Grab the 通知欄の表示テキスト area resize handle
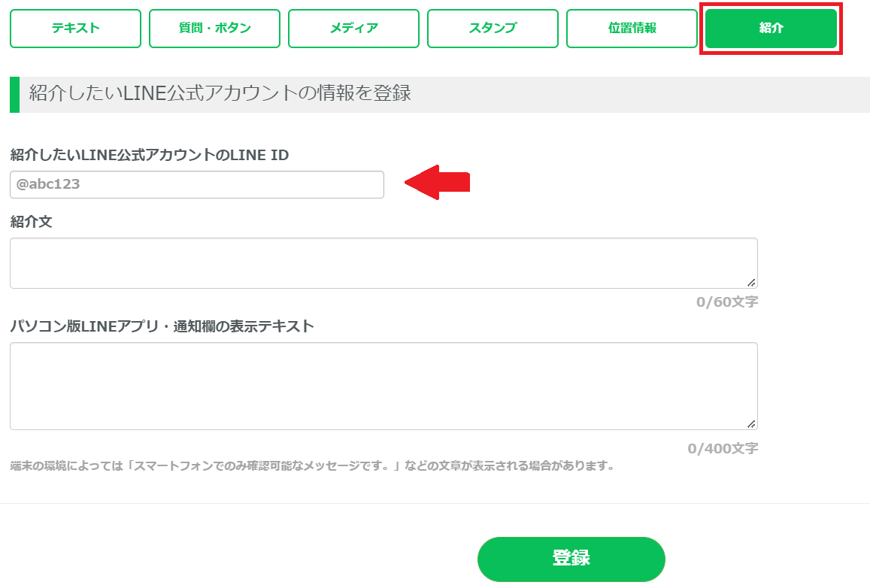This screenshot has height=588, width=870. click(x=751, y=424)
